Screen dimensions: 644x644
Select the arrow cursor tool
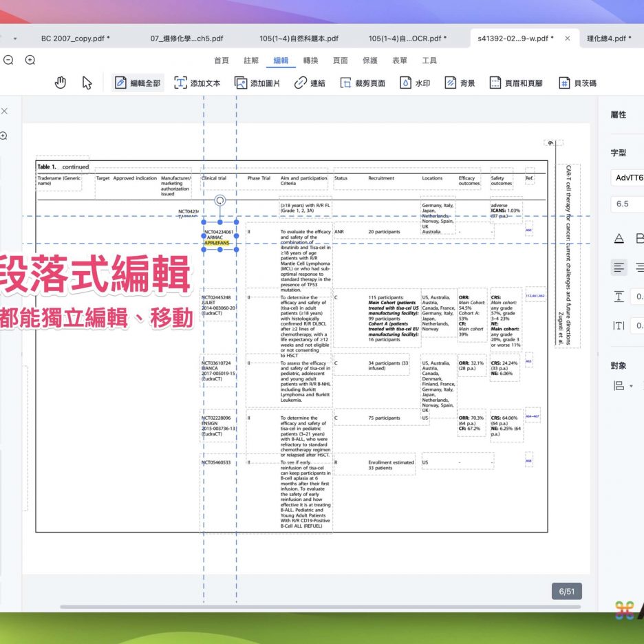click(x=87, y=83)
